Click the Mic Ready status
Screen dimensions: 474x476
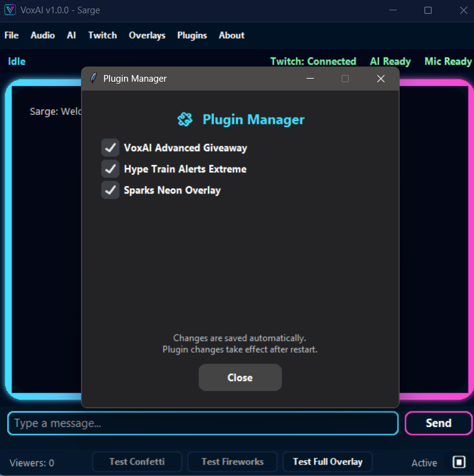(448, 61)
